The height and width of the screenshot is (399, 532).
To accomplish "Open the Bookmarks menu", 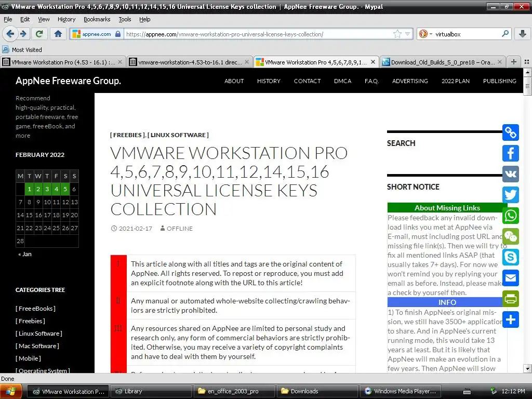I will [97, 19].
